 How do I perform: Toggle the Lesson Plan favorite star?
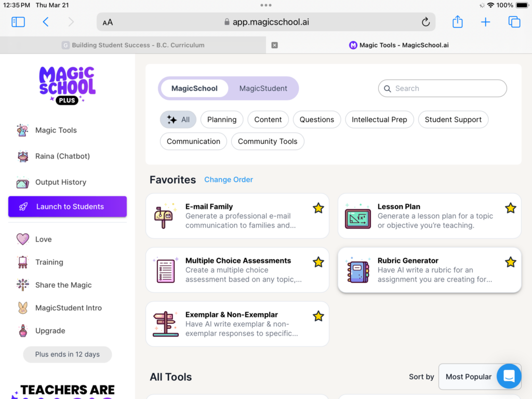(x=510, y=208)
